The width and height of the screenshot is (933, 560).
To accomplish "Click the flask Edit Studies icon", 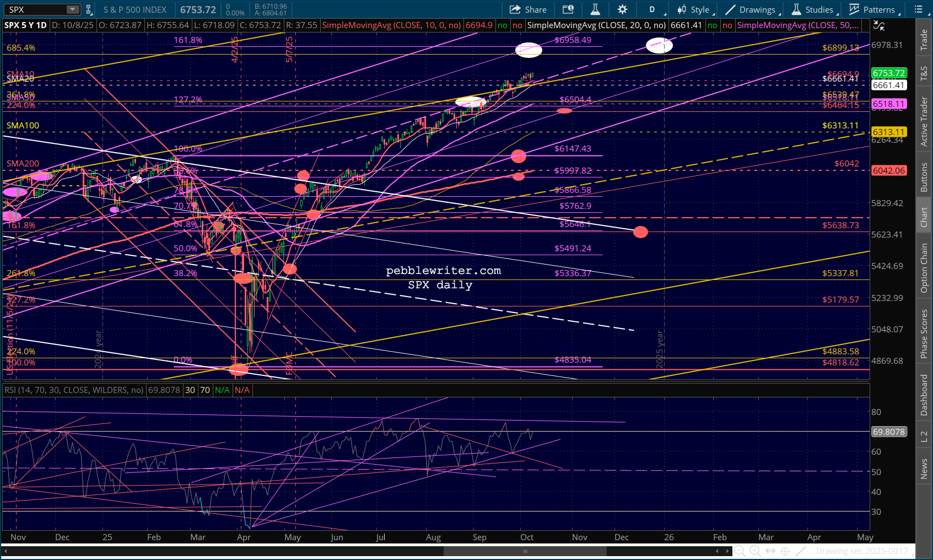I will (595, 9).
